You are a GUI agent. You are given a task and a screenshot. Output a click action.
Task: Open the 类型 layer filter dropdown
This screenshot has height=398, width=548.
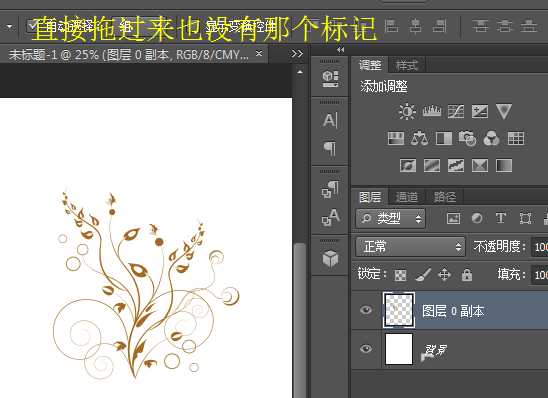[x=391, y=219]
